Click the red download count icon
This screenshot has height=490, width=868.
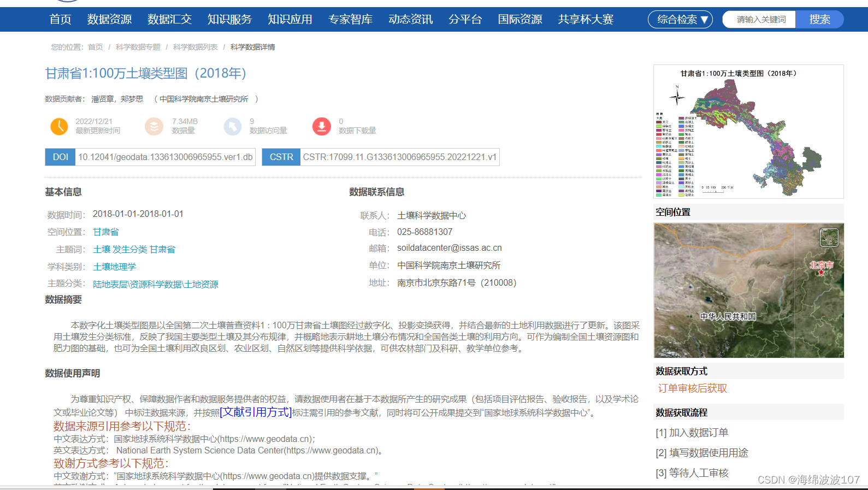tap(322, 126)
